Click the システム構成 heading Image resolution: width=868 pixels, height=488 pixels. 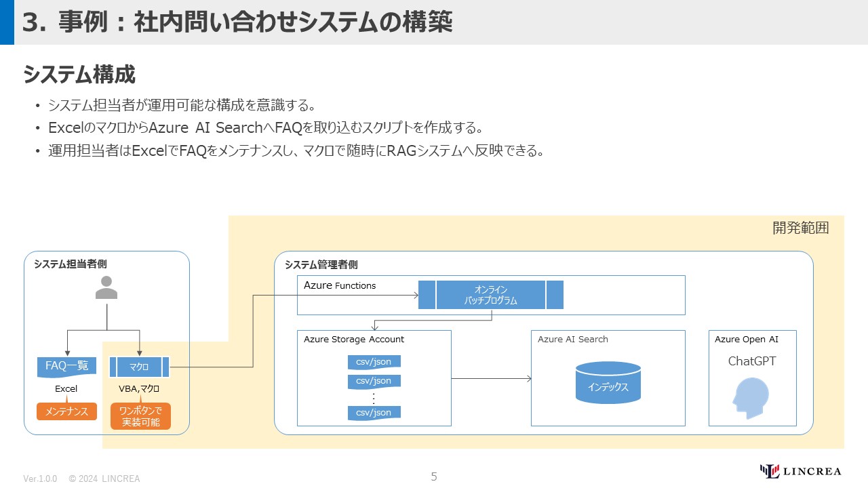click(79, 75)
